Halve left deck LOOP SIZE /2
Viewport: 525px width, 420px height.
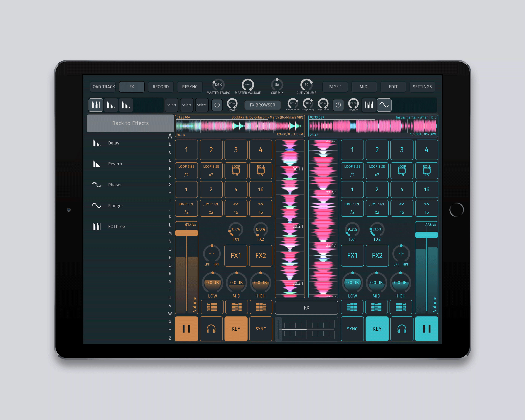pos(186,171)
